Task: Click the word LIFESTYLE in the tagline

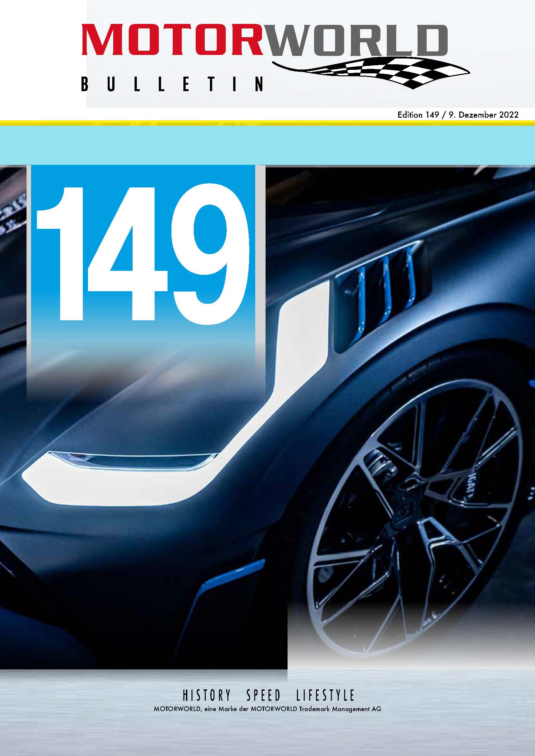Action: [x=325, y=695]
